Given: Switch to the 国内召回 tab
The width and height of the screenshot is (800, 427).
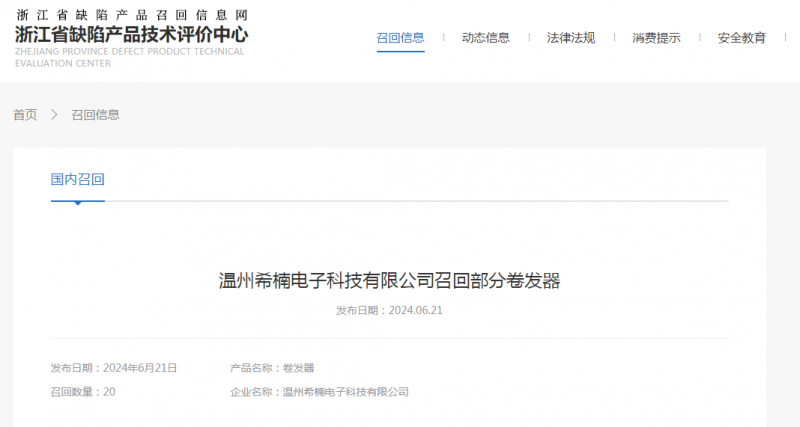Looking at the screenshot, I should coord(77,179).
